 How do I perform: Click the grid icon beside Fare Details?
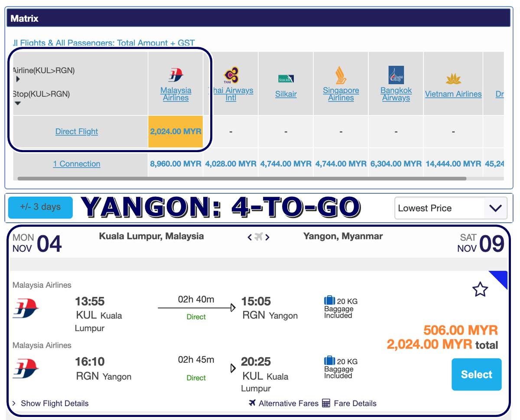326,403
